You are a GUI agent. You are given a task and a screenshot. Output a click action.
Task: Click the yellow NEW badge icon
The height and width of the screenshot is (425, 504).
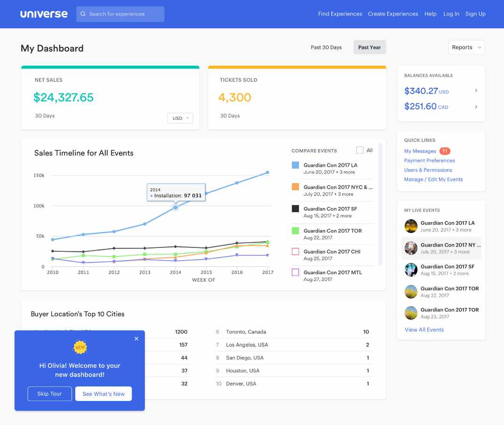(x=80, y=347)
